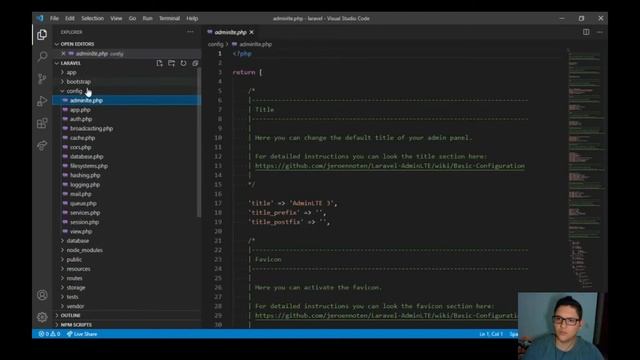The height and width of the screenshot is (360, 640).
Task: Open the Accounts icon in activity bar
Action: click(42, 295)
